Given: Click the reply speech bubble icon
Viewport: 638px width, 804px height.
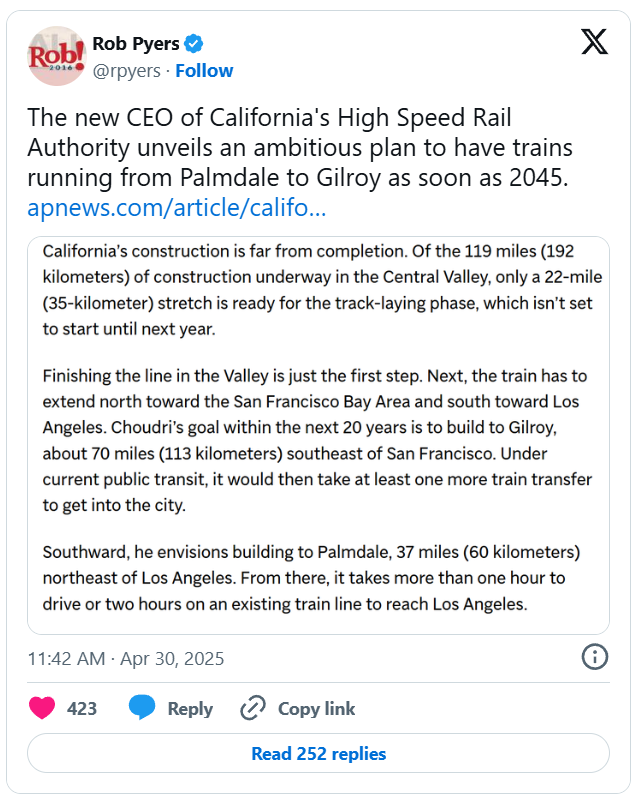Looking at the screenshot, I should [x=142, y=708].
